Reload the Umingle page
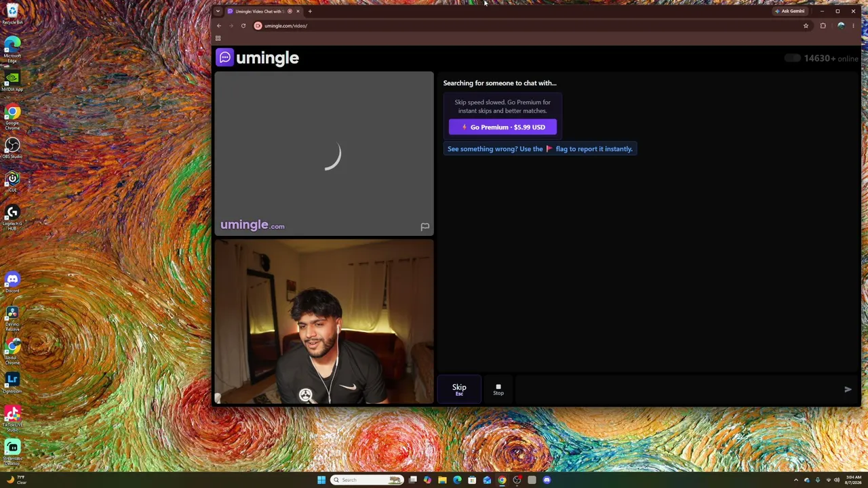 click(243, 26)
